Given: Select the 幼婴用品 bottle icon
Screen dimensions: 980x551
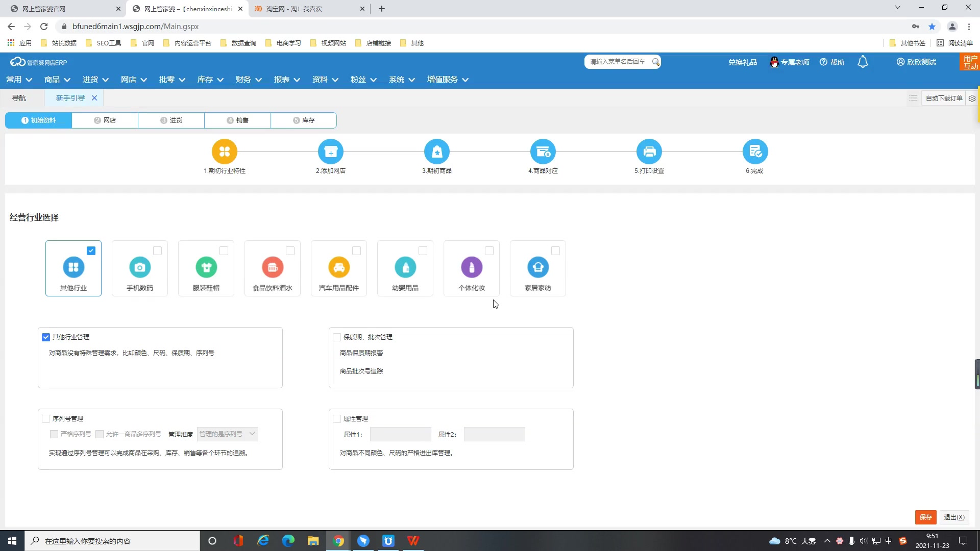Looking at the screenshot, I should point(405,267).
